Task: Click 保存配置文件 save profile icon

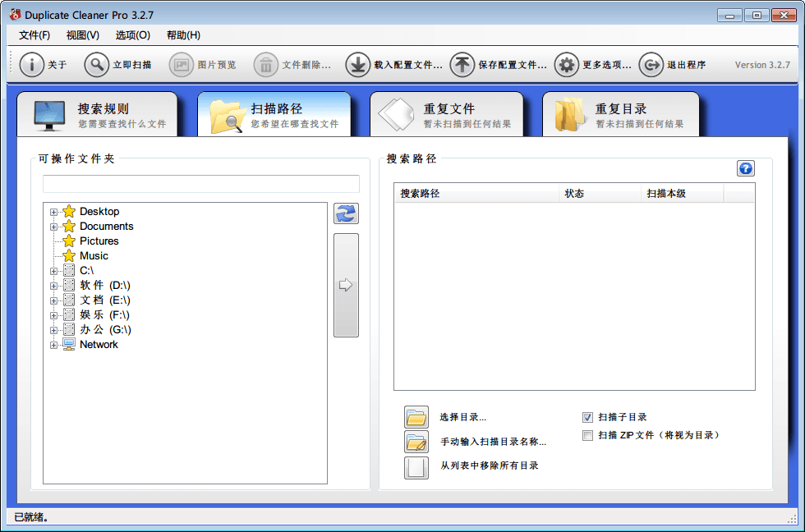Action: tap(462, 65)
